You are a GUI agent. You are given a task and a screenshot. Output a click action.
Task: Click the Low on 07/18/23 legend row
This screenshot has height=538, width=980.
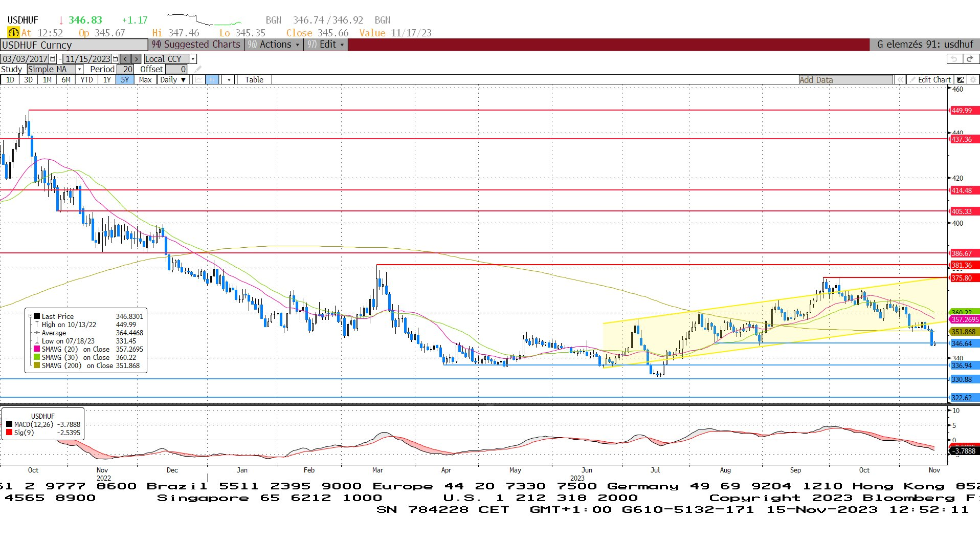[x=89, y=341]
